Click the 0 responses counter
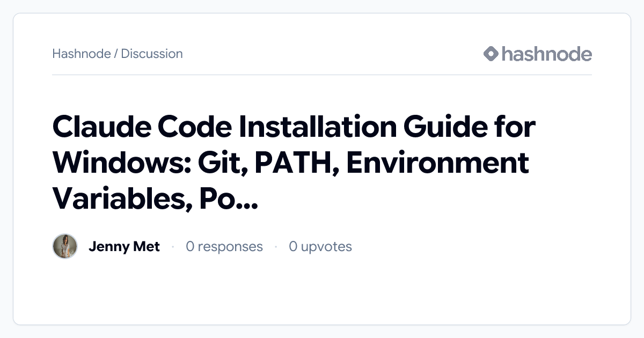 pyautogui.click(x=224, y=246)
